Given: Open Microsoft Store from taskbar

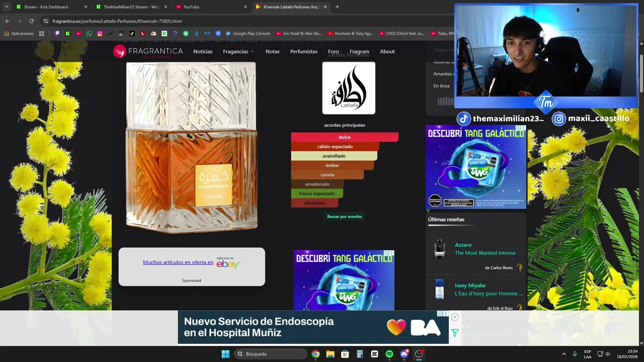Looking at the screenshot, I should tap(345, 354).
